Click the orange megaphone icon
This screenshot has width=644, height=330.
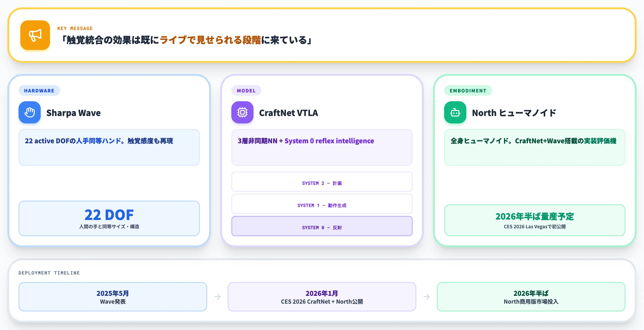[35, 35]
